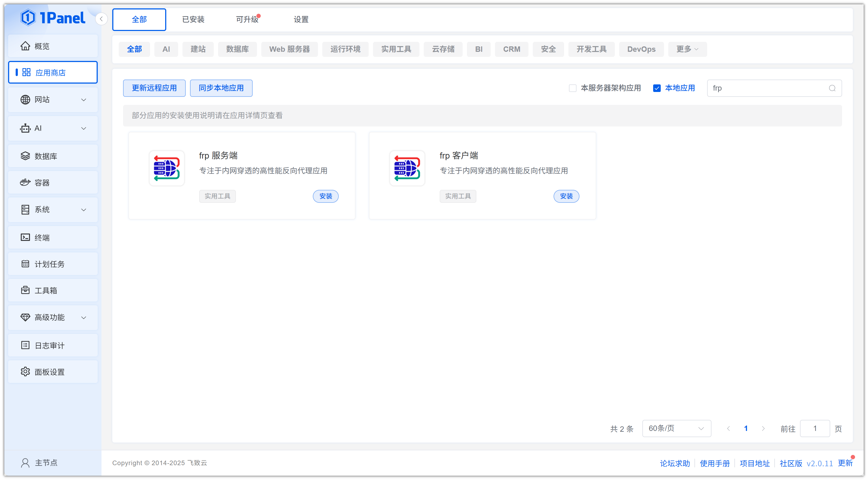Expand the 更多 category dropdown
Image resolution: width=868 pixels, height=480 pixels.
[x=687, y=49]
